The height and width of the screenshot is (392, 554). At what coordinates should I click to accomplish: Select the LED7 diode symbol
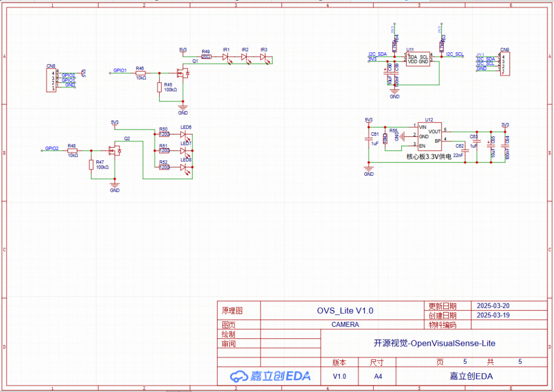point(183,151)
